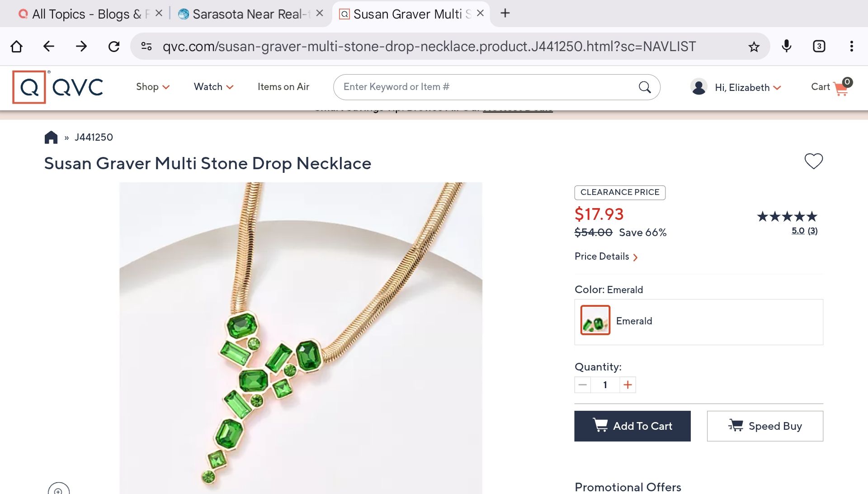Click the Add To Cart button

point(632,426)
